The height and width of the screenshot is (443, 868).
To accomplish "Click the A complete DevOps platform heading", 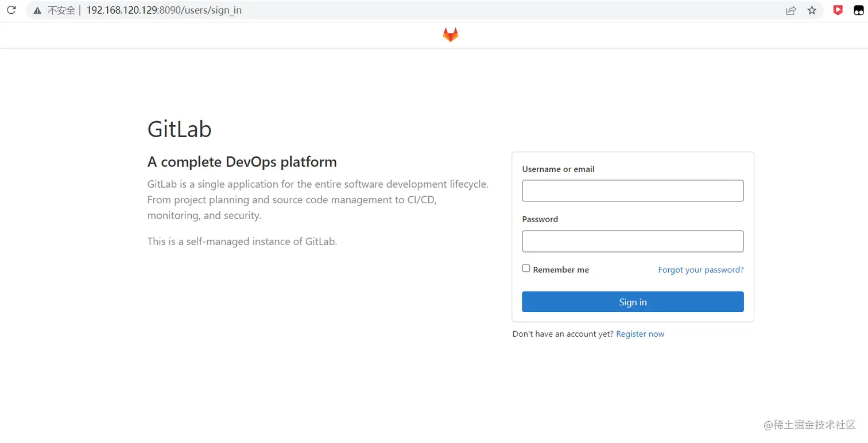I will [242, 162].
